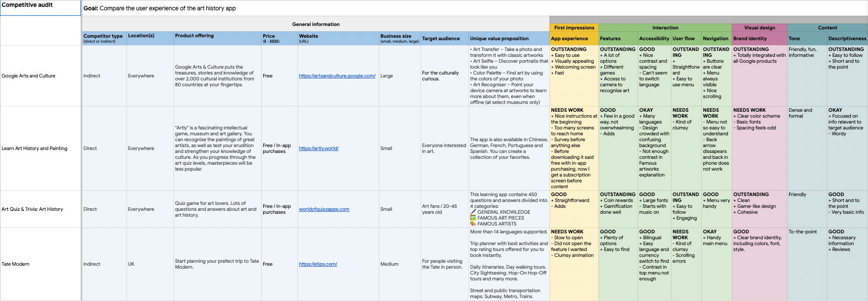868x301 pixels.
Task: Select the Accessibility column header
Action: [x=654, y=39]
